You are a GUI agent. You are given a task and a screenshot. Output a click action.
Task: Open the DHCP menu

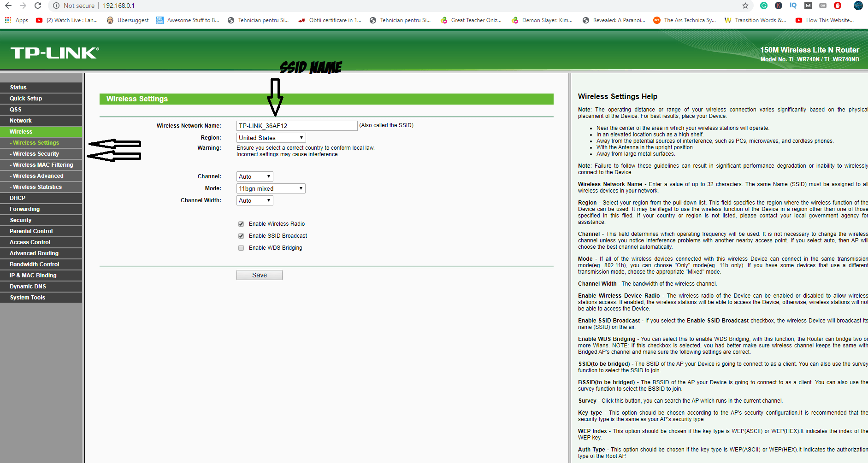41,198
